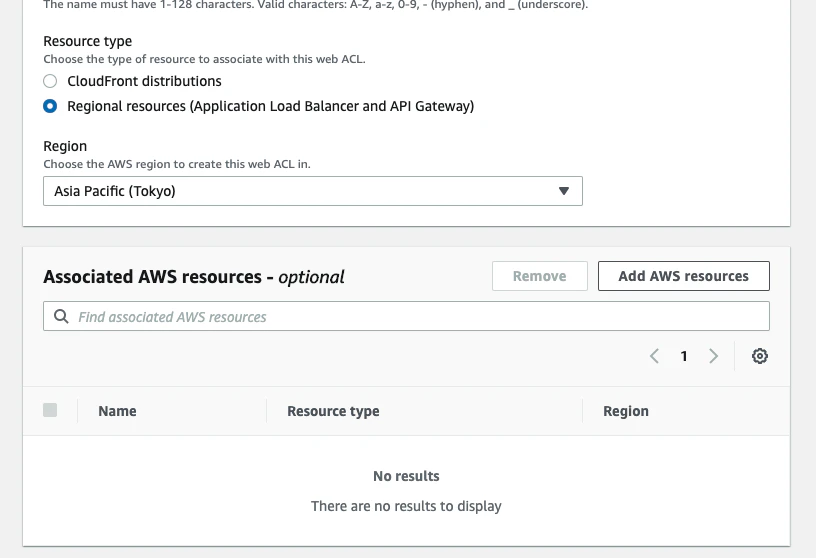Click the magnifier icon in the search field
The height and width of the screenshot is (558, 816).
[x=60, y=317]
